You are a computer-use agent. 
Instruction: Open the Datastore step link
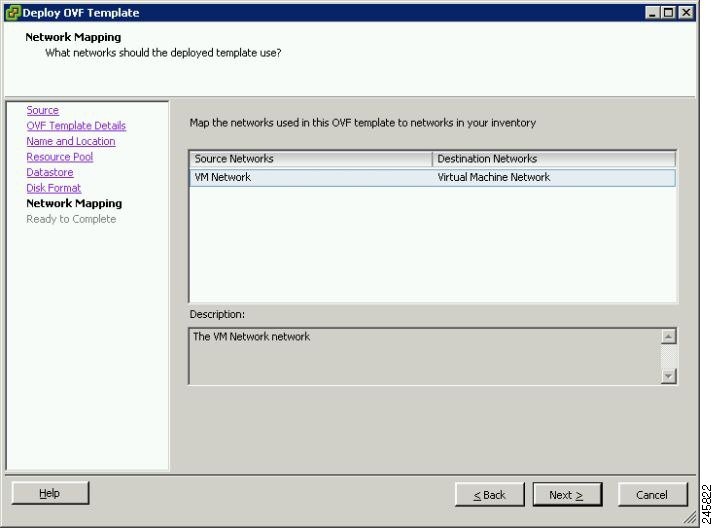tap(50, 173)
